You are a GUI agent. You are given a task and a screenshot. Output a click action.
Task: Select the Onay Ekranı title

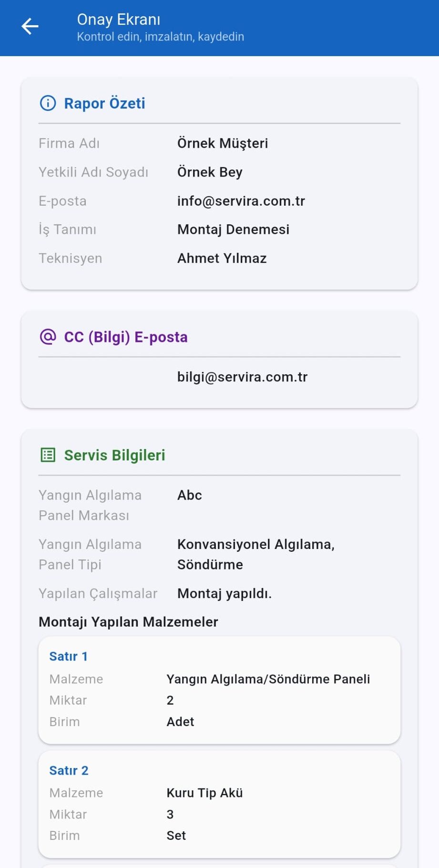click(x=119, y=20)
